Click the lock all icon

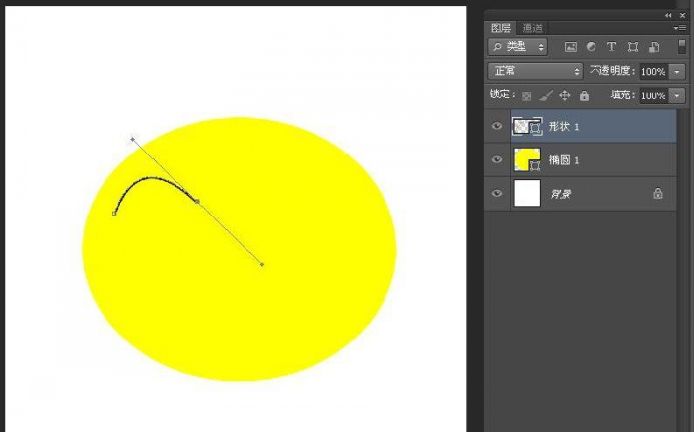point(584,96)
